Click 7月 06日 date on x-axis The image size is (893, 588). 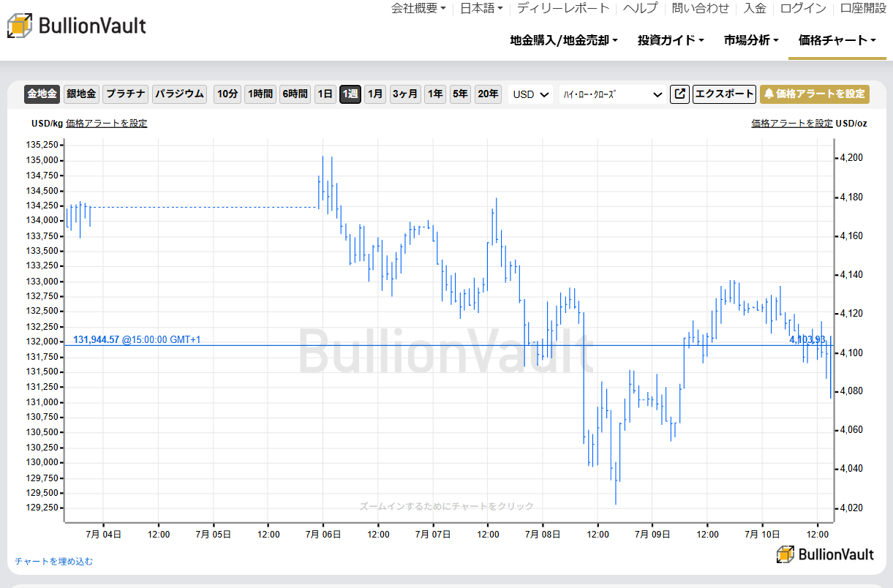click(x=323, y=535)
